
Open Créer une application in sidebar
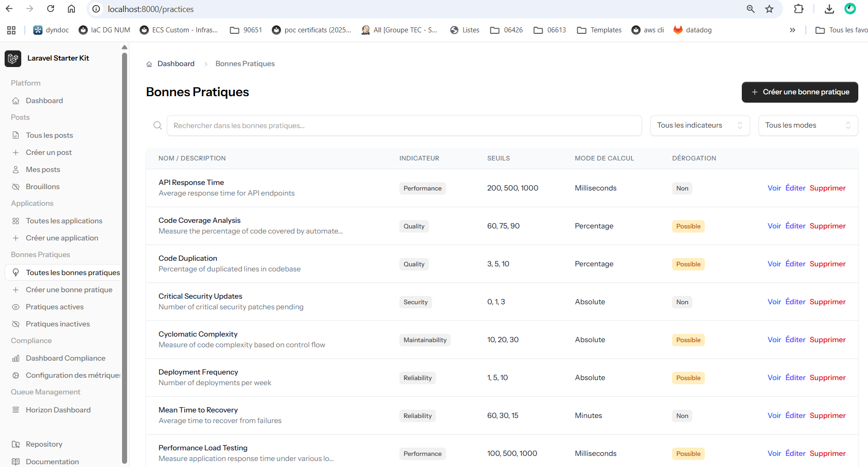coord(62,238)
